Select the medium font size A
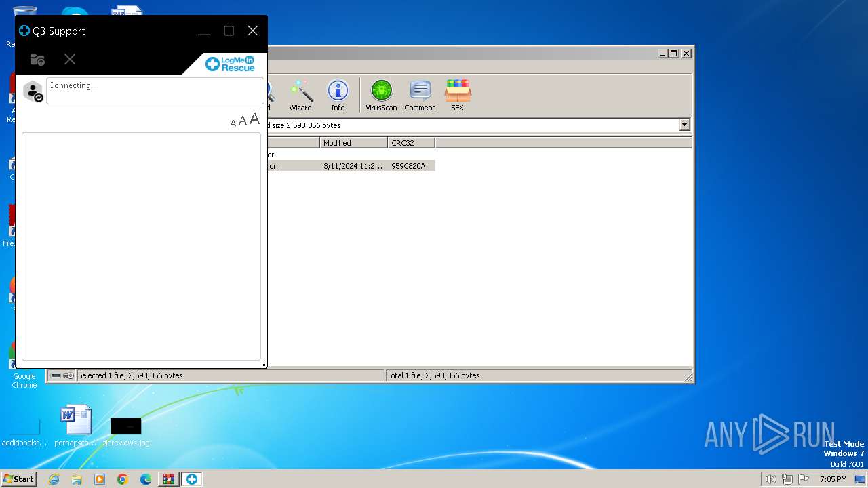This screenshot has width=868, height=488. tap(243, 121)
